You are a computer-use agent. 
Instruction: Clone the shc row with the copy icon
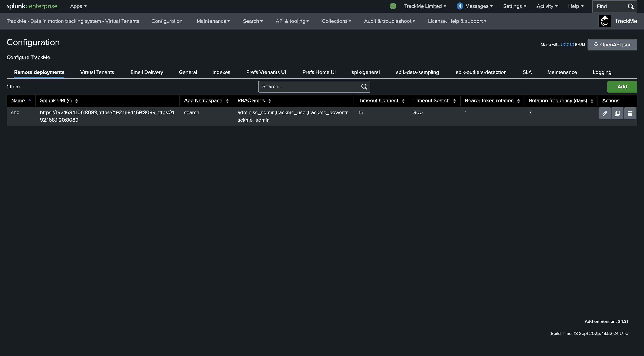pos(617,113)
